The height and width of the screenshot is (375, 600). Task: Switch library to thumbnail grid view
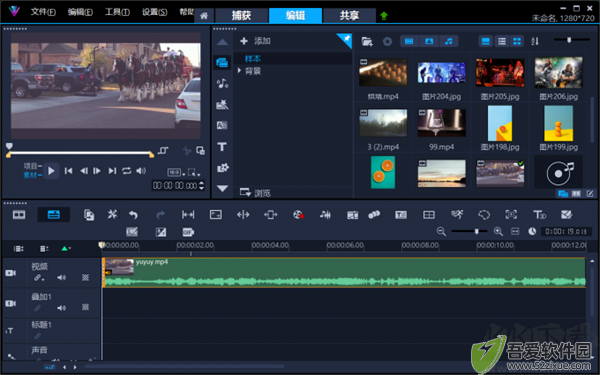tap(517, 41)
